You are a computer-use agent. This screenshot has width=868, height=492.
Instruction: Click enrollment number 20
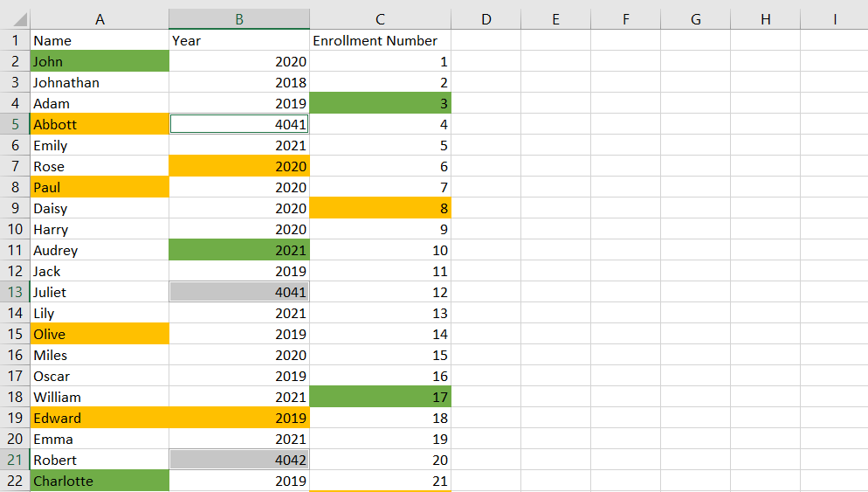click(381, 460)
